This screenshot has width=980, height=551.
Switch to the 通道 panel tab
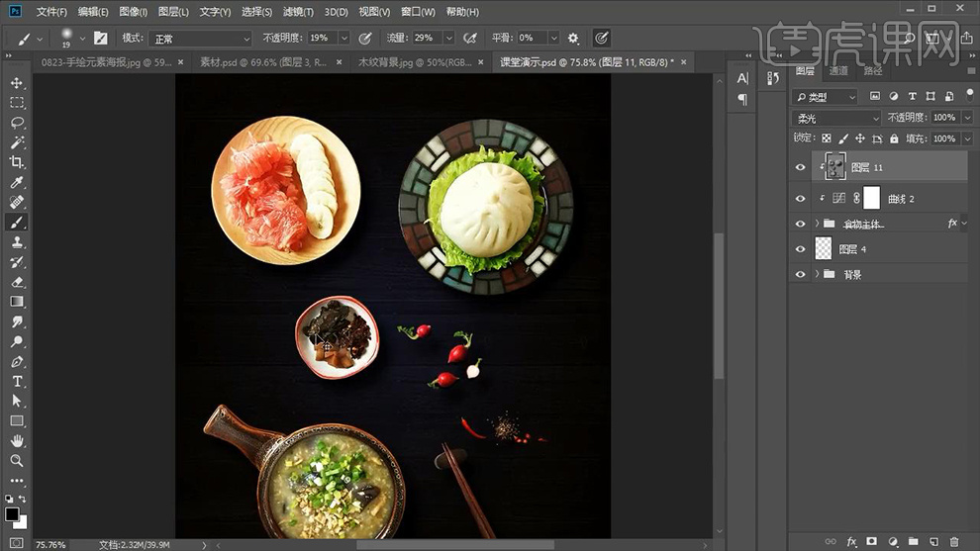(838, 71)
